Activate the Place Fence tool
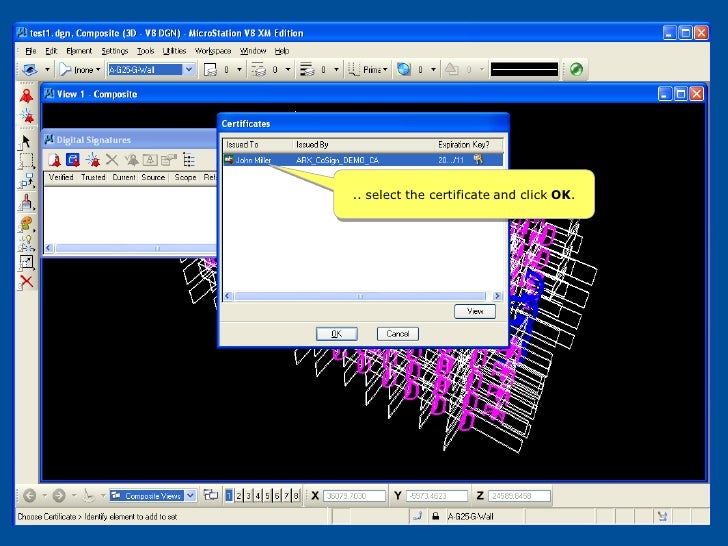The height and width of the screenshot is (546, 728). click(x=26, y=162)
